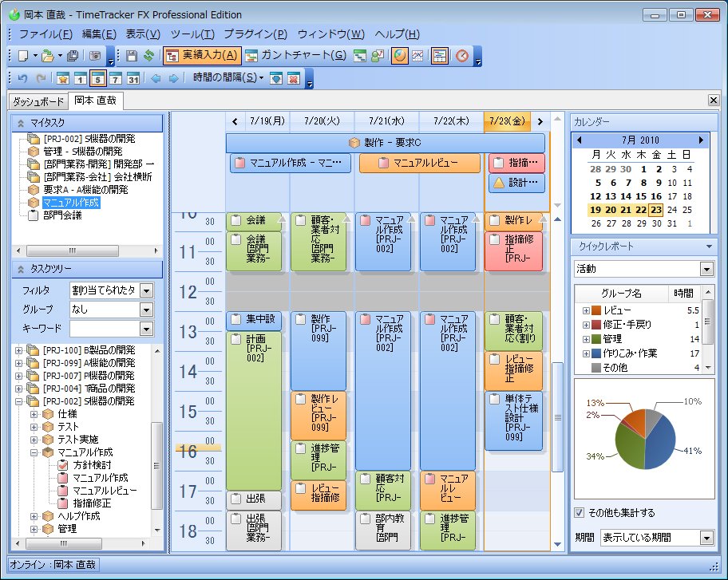The width and height of the screenshot is (728, 580).
Task: Click the calendar with down arrow icon
Action: (x=275, y=78)
